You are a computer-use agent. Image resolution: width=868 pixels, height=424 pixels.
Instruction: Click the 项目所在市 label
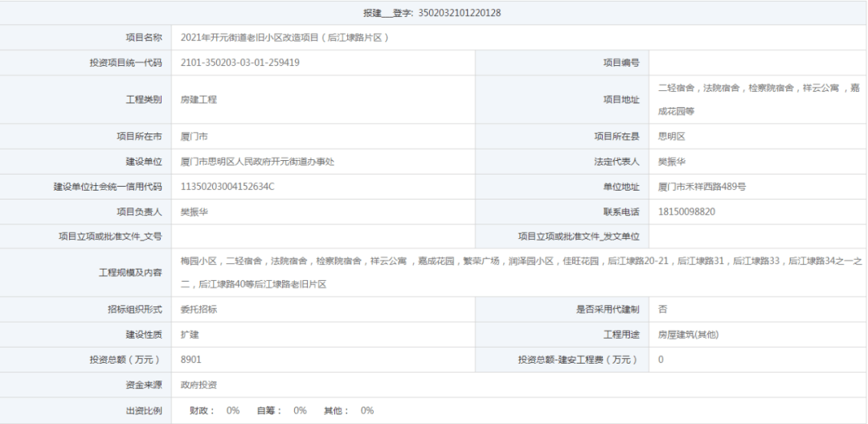pyautogui.click(x=139, y=136)
